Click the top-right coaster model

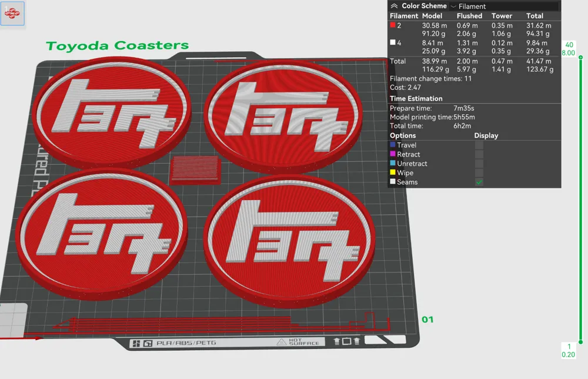[282, 117]
